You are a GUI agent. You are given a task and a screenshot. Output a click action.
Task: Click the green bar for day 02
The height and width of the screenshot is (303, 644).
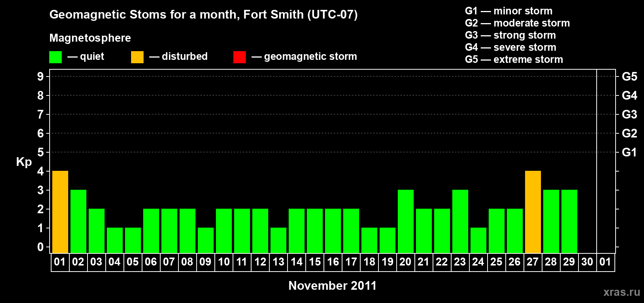coord(78,222)
